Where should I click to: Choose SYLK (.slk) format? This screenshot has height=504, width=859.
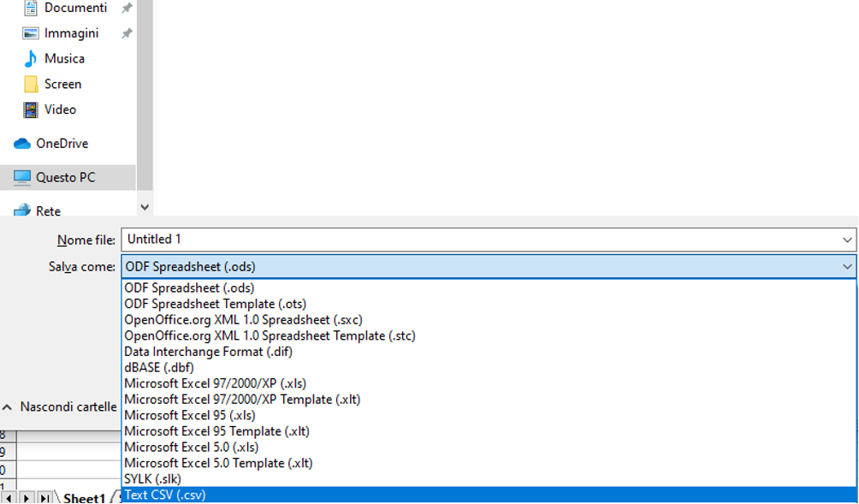[x=489, y=479]
